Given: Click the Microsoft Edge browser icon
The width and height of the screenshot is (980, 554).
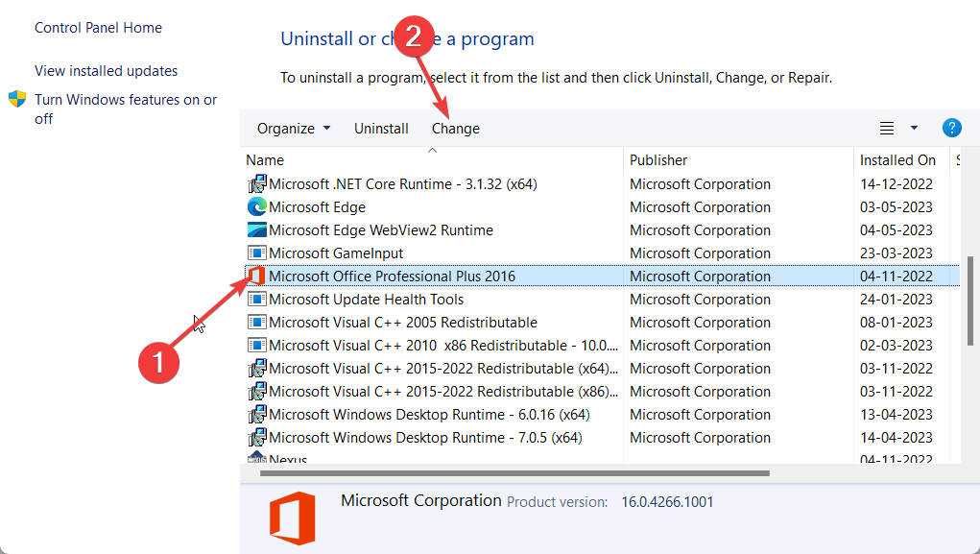Looking at the screenshot, I should [x=257, y=207].
